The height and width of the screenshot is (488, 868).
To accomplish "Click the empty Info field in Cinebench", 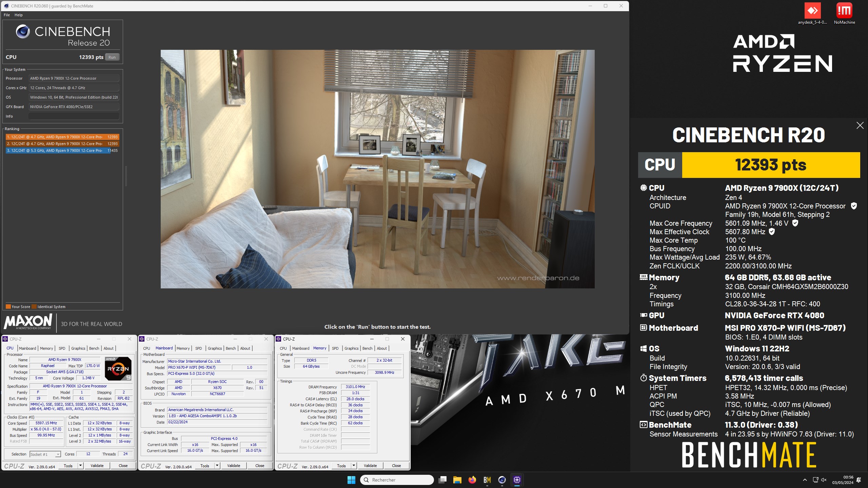I will pyautogui.click(x=74, y=116).
